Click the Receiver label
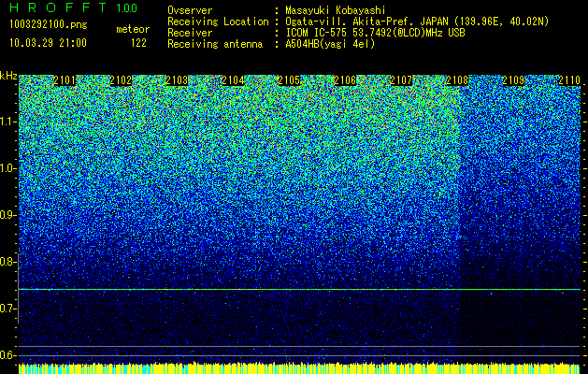The width and height of the screenshot is (588, 374). click(x=190, y=33)
